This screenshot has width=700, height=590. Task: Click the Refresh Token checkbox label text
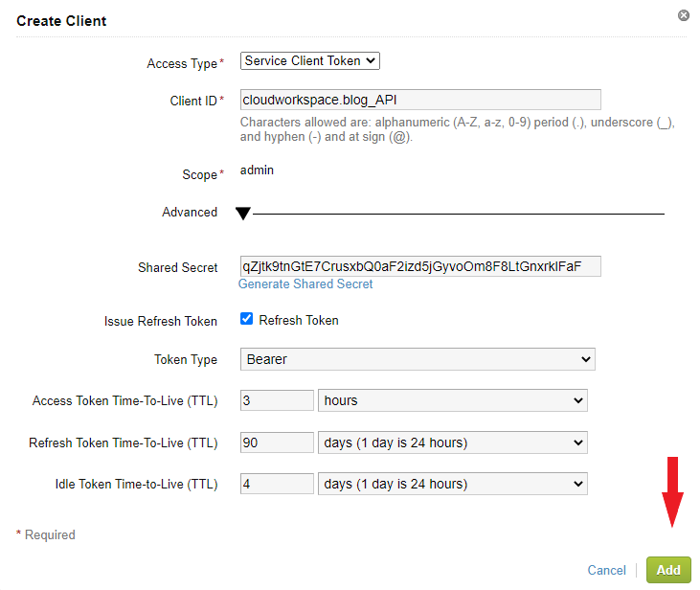point(299,321)
